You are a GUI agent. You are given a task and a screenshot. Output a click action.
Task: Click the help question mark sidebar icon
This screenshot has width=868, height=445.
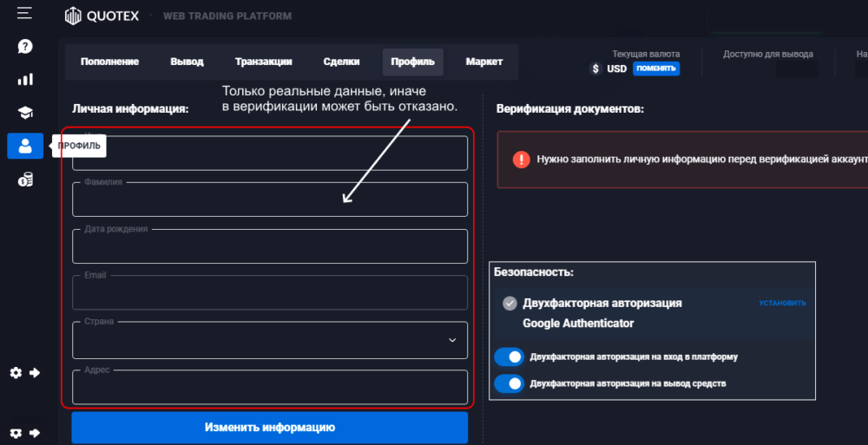[25, 46]
